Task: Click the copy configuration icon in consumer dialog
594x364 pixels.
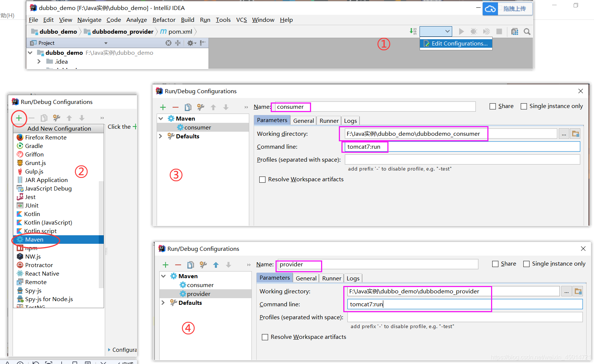Action: [188, 107]
